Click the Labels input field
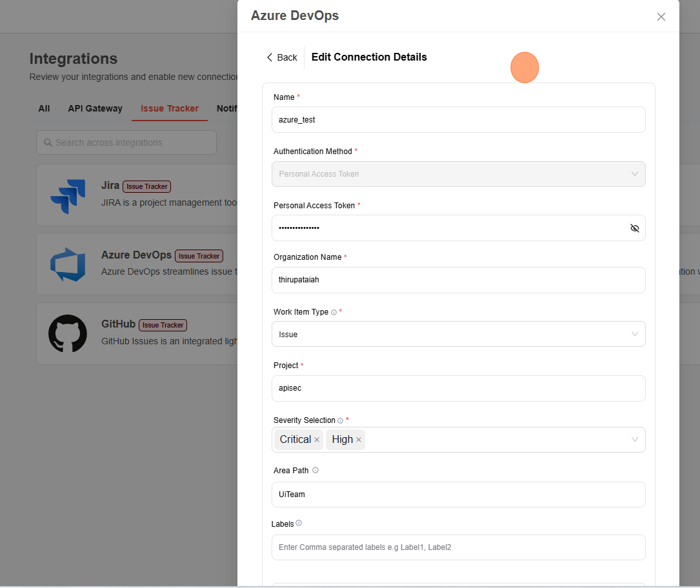The image size is (700, 588). click(x=458, y=547)
